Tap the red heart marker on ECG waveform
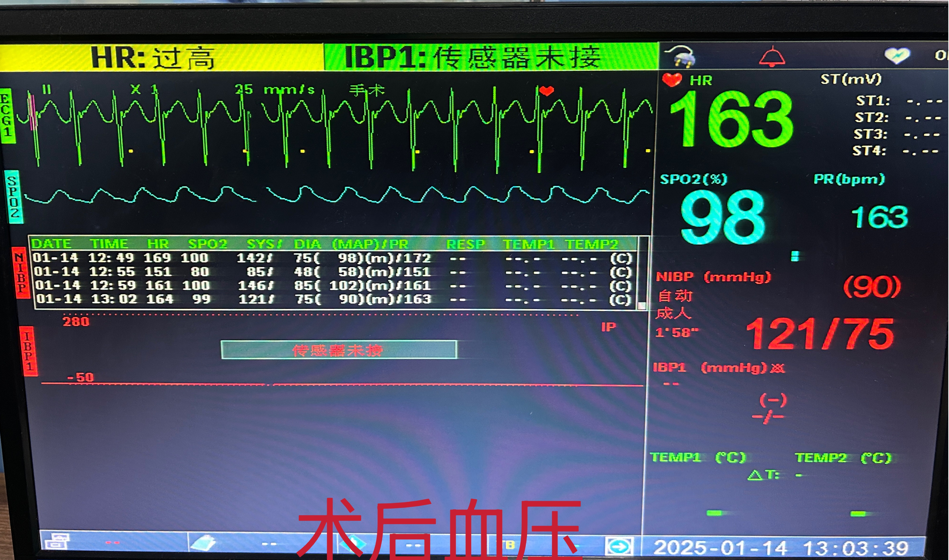The image size is (949, 560). [546, 91]
